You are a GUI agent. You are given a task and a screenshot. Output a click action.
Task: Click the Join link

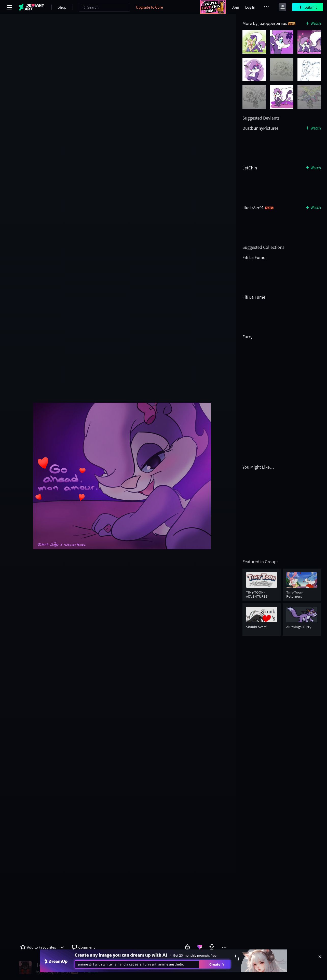coord(235,7)
